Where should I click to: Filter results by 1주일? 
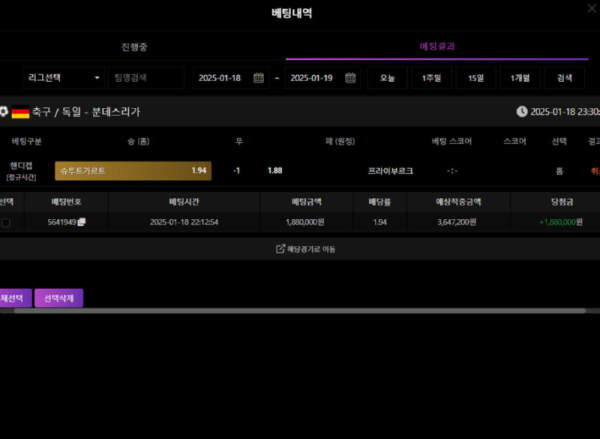click(x=432, y=78)
